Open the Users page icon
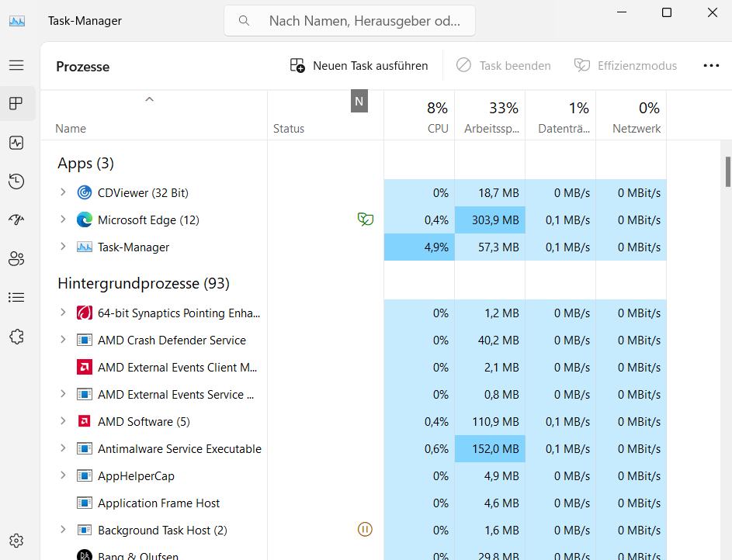The height and width of the screenshot is (560, 732). tap(16, 259)
